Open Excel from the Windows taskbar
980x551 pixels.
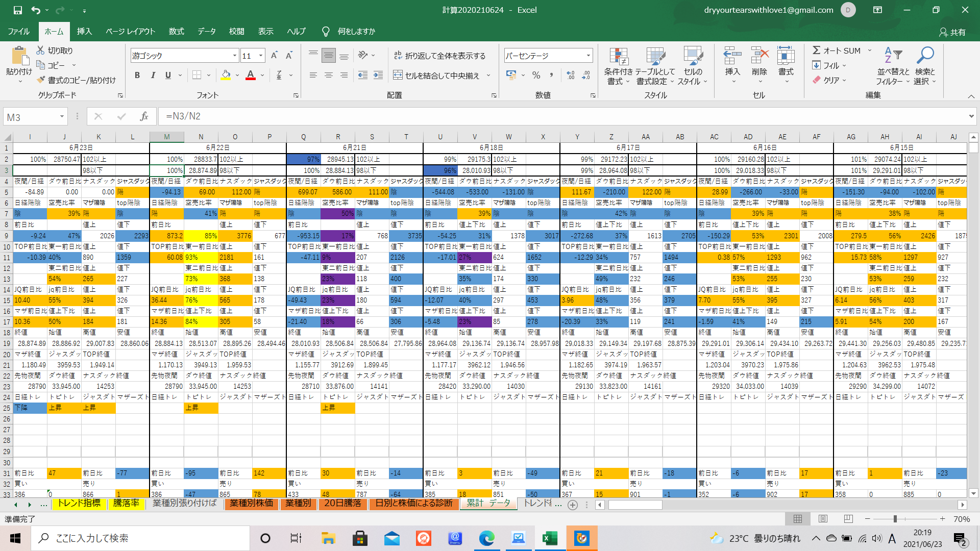pyautogui.click(x=550, y=538)
